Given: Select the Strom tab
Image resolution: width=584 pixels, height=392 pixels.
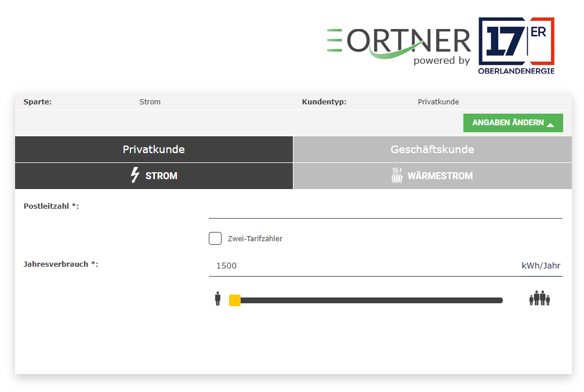Looking at the screenshot, I should pyautogui.click(x=154, y=176).
